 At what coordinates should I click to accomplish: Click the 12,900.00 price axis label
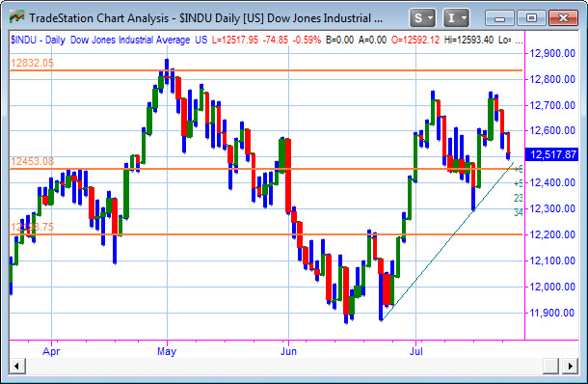[552, 53]
